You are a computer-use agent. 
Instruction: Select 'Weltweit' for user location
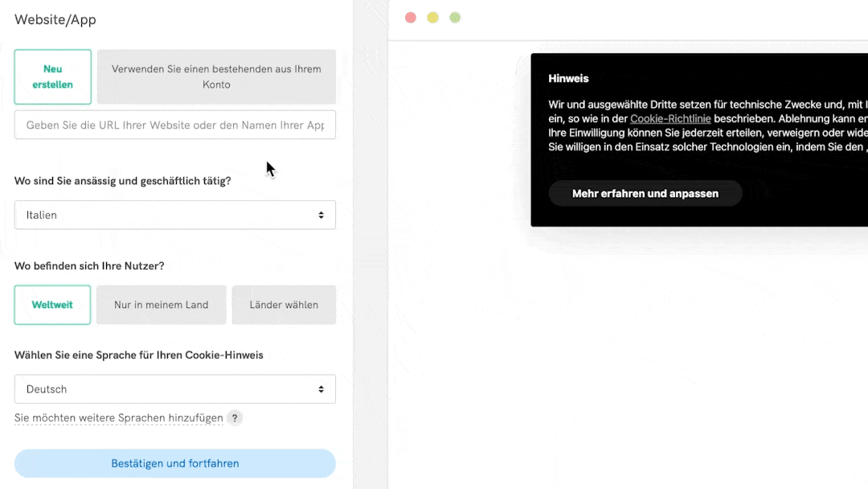[52, 305]
